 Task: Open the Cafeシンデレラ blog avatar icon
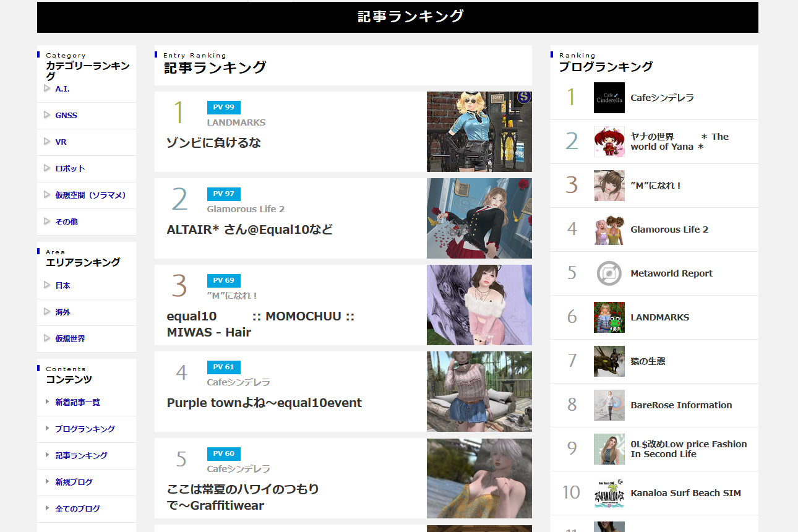pos(609,98)
